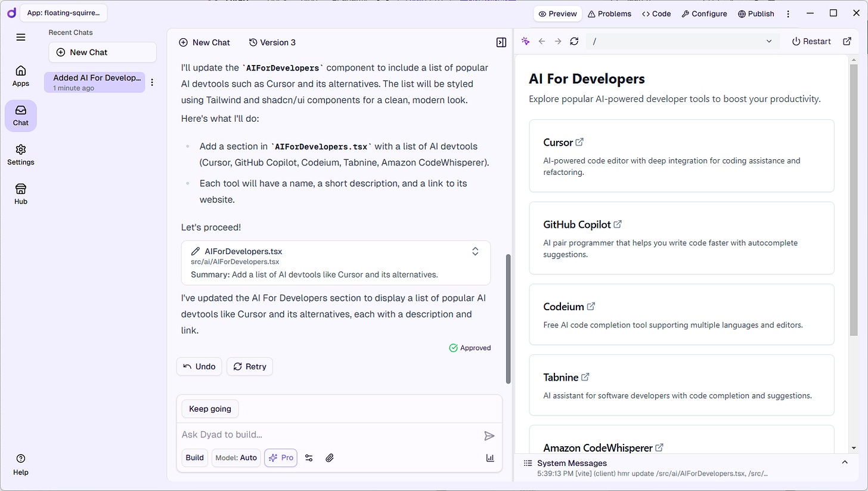Click the Undo button
868x491 pixels.
click(199, 366)
